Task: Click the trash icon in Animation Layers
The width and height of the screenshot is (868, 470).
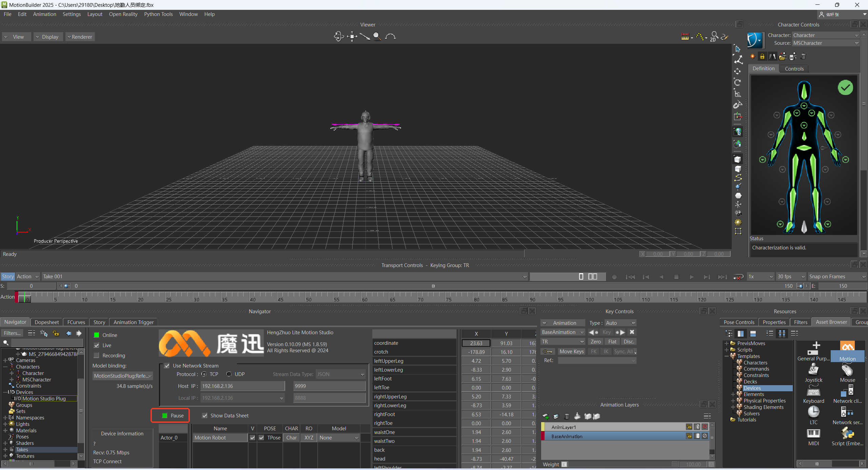Action: [x=567, y=416]
